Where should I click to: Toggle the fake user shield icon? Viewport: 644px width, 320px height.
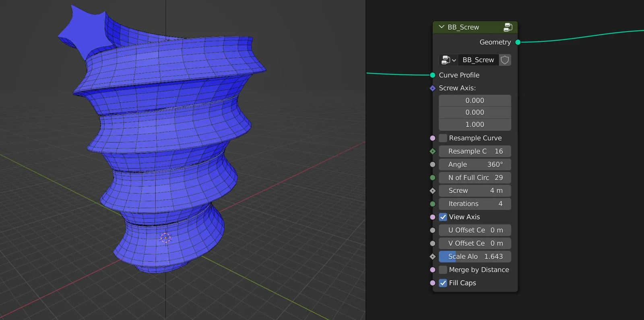(505, 60)
